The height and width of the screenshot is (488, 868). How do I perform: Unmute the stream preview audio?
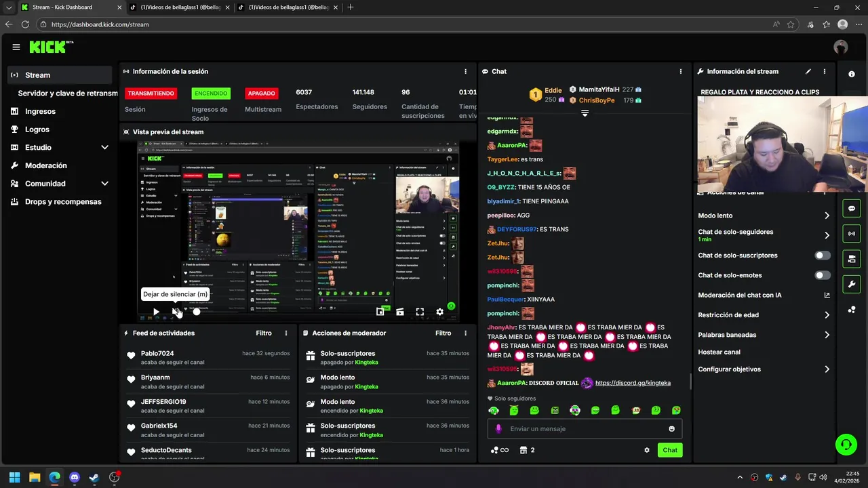pyautogui.click(x=176, y=312)
